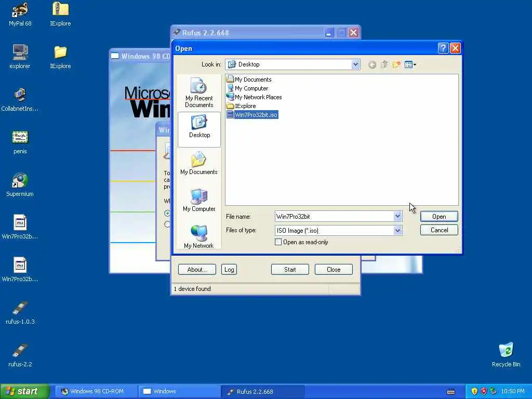
Task: Minimize the Rufus 2.2.668 window
Action: pyautogui.click(x=329, y=33)
